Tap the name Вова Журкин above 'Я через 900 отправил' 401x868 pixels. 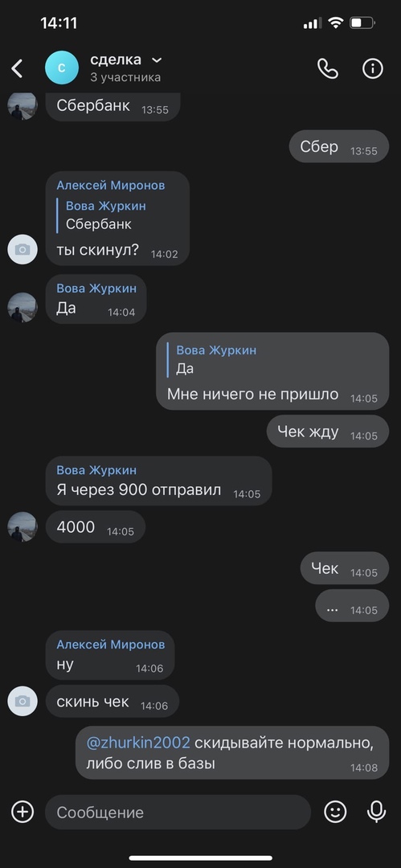pos(96,470)
